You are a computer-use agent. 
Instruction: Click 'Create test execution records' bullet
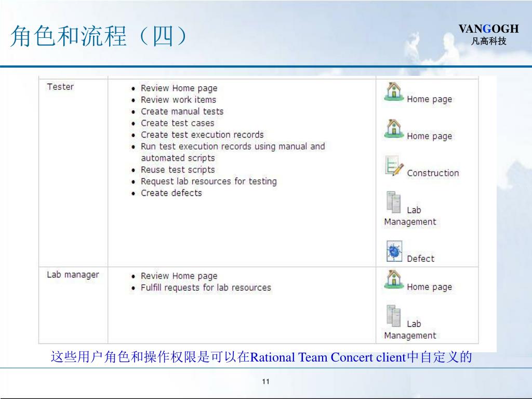tap(202, 135)
